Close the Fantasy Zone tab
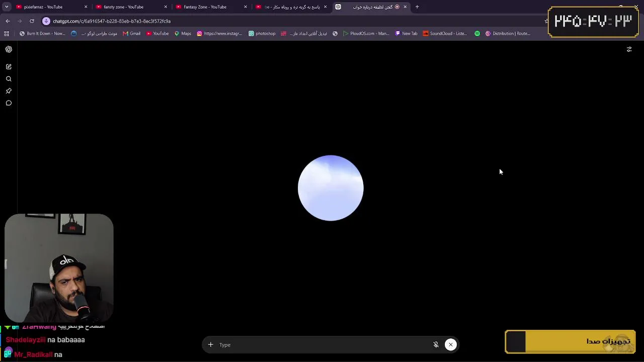644x362 pixels. (x=246, y=7)
